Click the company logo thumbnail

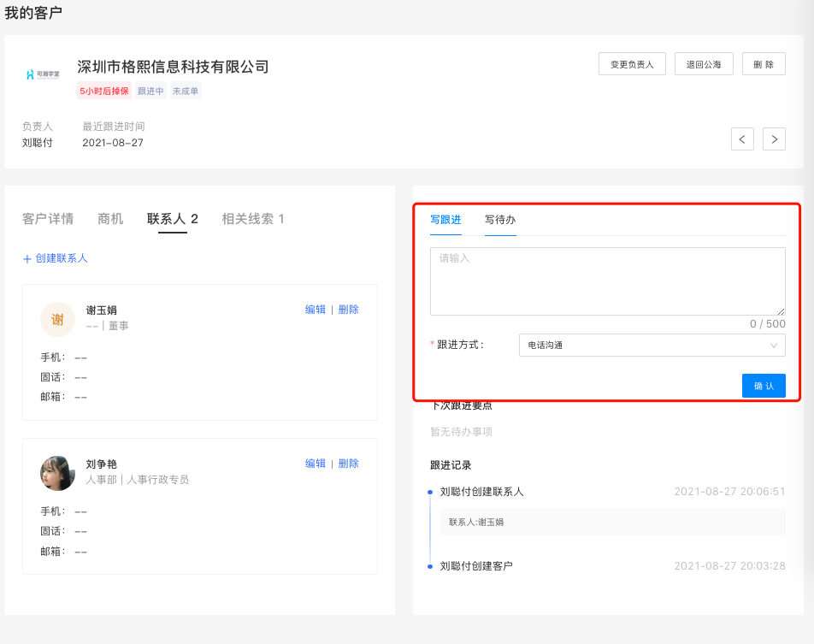point(43,74)
